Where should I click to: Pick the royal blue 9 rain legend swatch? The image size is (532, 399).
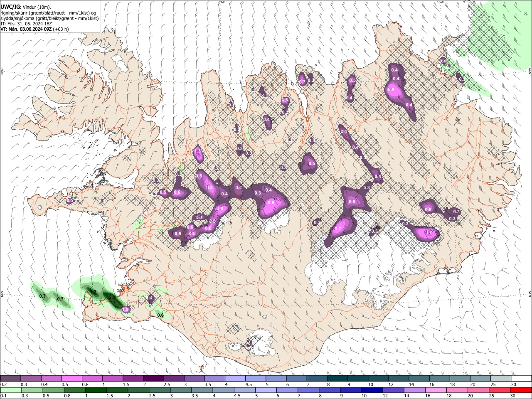point(350,390)
